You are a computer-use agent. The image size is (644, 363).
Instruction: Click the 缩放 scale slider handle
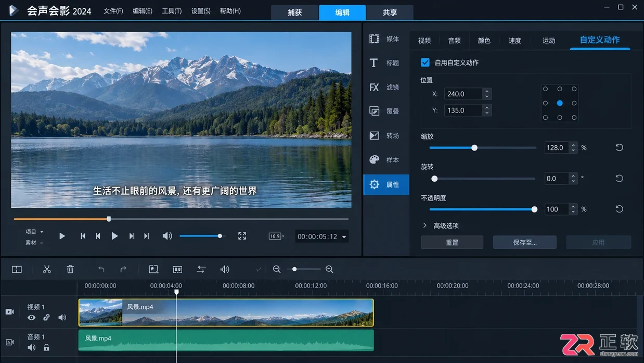pyautogui.click(x=474, y=148)
